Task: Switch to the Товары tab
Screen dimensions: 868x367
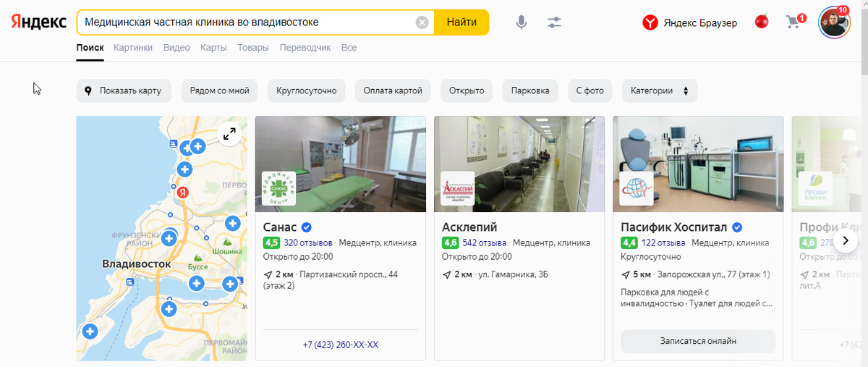Action: 253,48
